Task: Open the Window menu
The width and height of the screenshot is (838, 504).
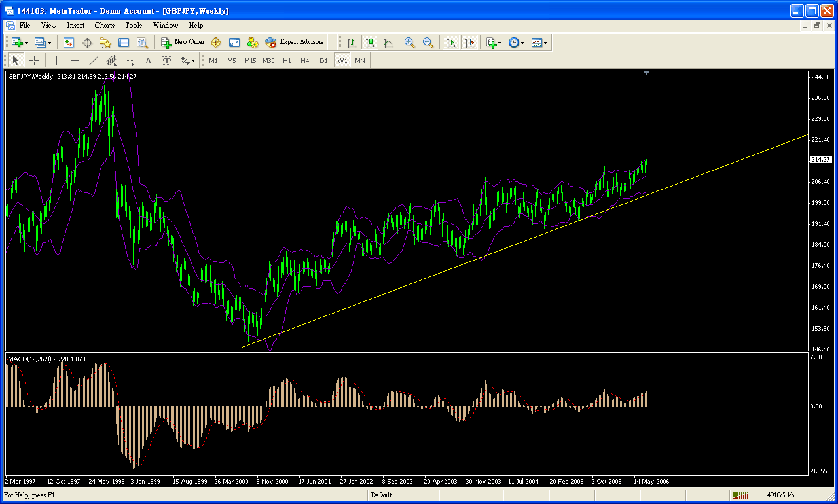Action: (165, 26)
